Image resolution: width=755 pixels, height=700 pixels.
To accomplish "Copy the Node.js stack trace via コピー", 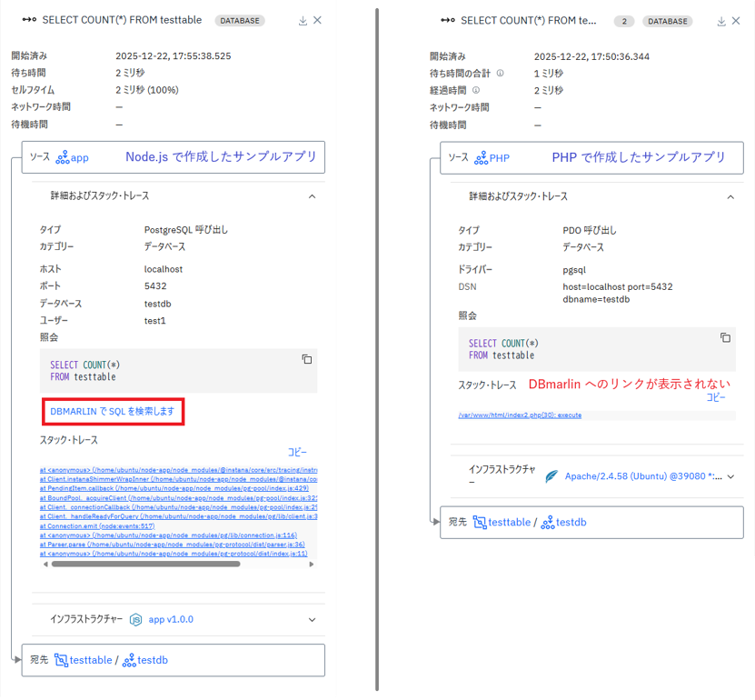I will tap(297, 453).
